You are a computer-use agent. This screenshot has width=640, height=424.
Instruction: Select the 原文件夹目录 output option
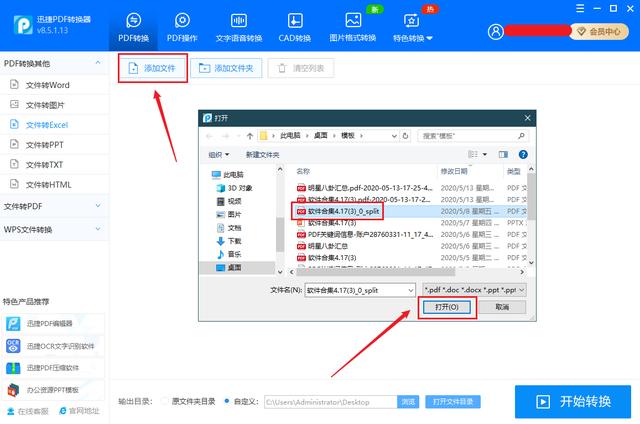coord(166,401)
